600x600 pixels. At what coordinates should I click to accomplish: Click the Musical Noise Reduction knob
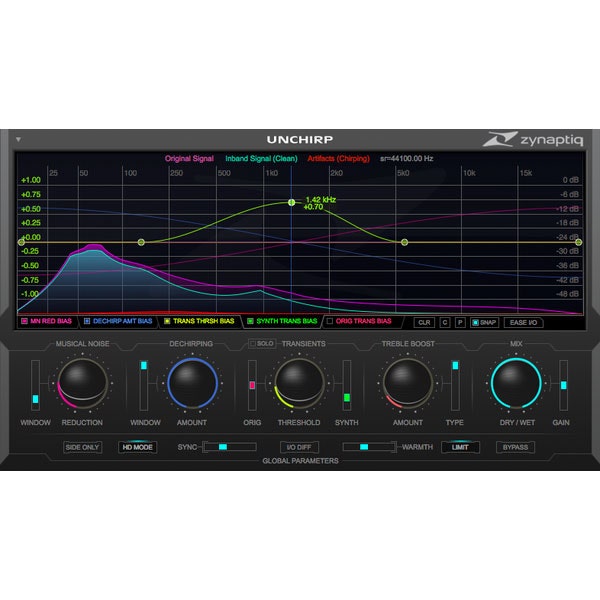click(x=83, y=383)
